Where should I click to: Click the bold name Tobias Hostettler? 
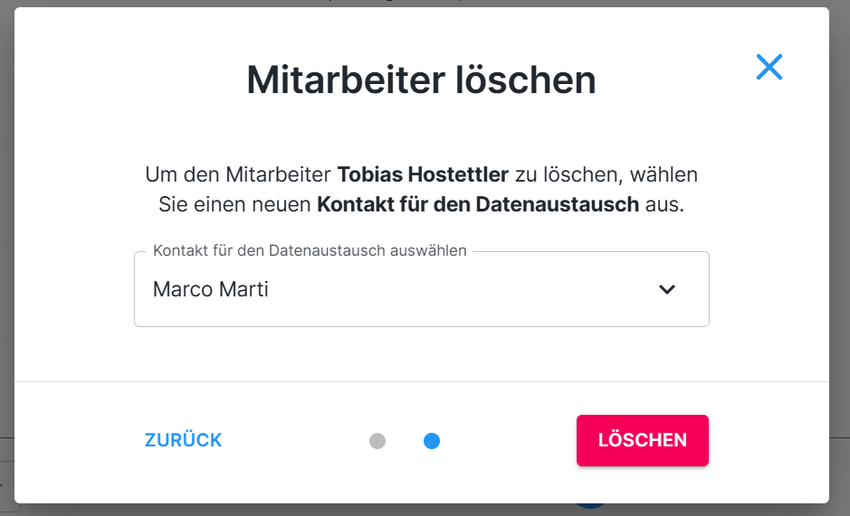click(x=423, y=175)
